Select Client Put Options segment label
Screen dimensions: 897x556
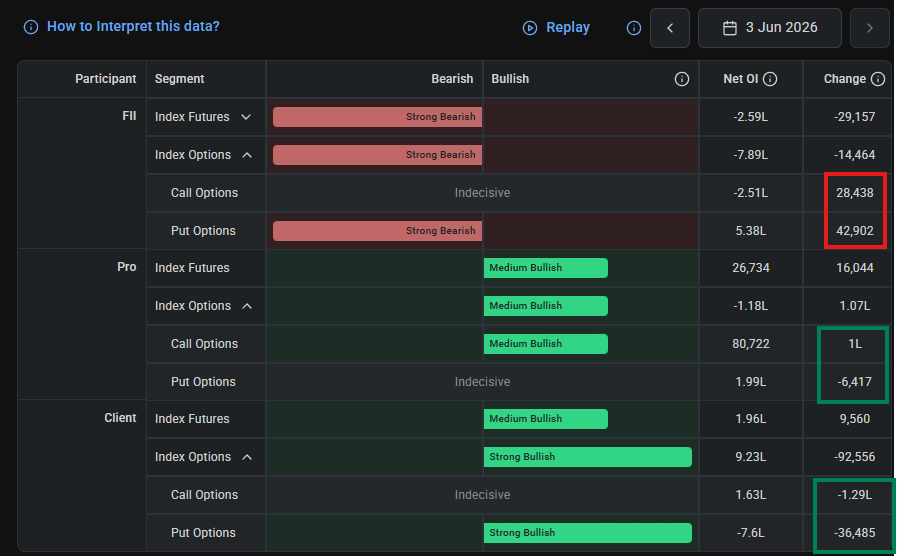(x=203, y=533)
